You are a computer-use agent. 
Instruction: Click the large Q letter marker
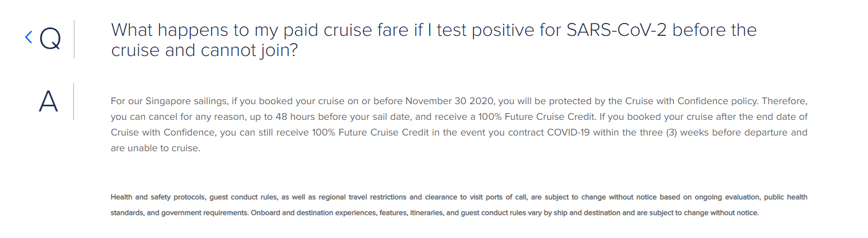point(50,39)
